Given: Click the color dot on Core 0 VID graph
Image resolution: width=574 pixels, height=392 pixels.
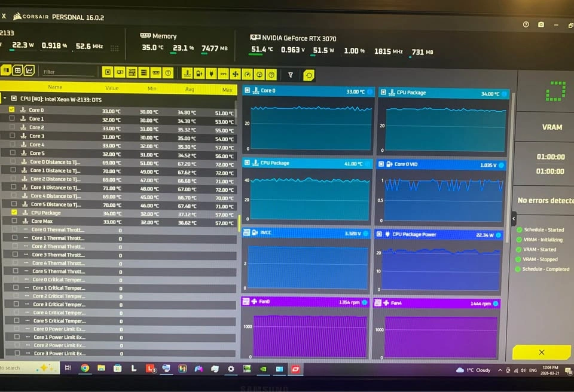Looking at the screenshot, I should point(501,165).
